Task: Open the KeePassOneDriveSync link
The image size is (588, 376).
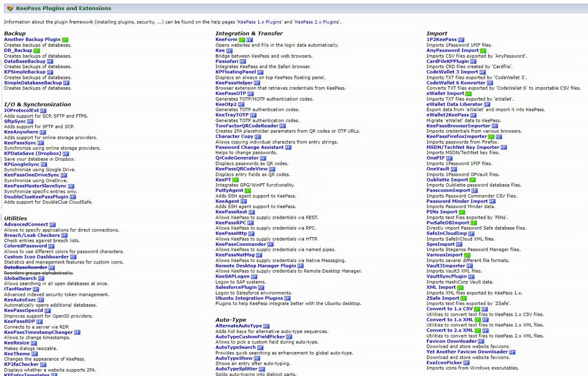Action: [x=32, y=175]
